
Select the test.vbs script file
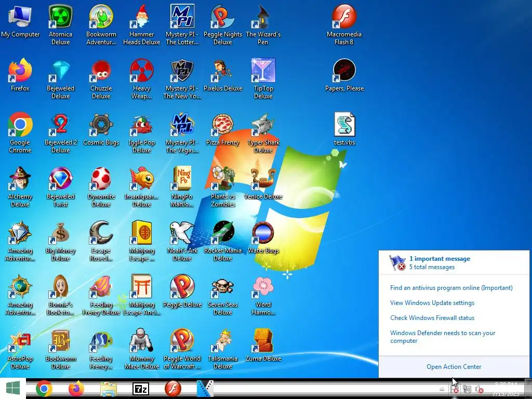tap(344, 125)
